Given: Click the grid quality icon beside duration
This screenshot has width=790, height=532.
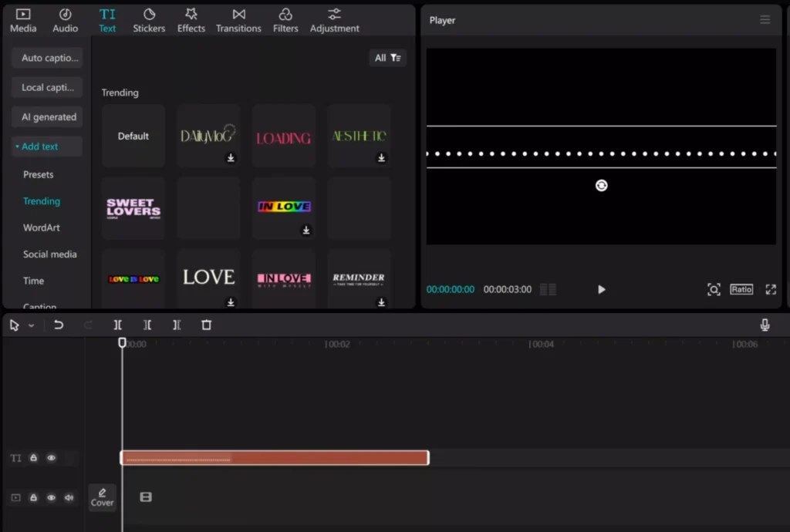Looking at the screenshot, I should point(549,289).
